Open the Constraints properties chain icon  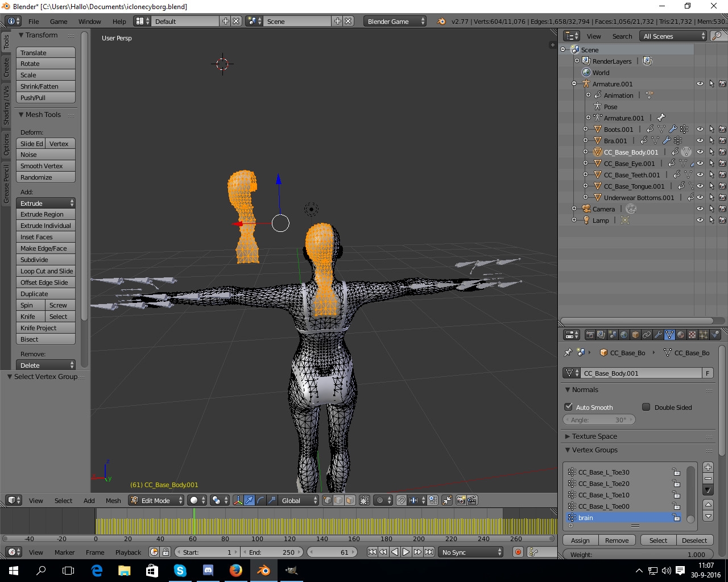(647, 335)
